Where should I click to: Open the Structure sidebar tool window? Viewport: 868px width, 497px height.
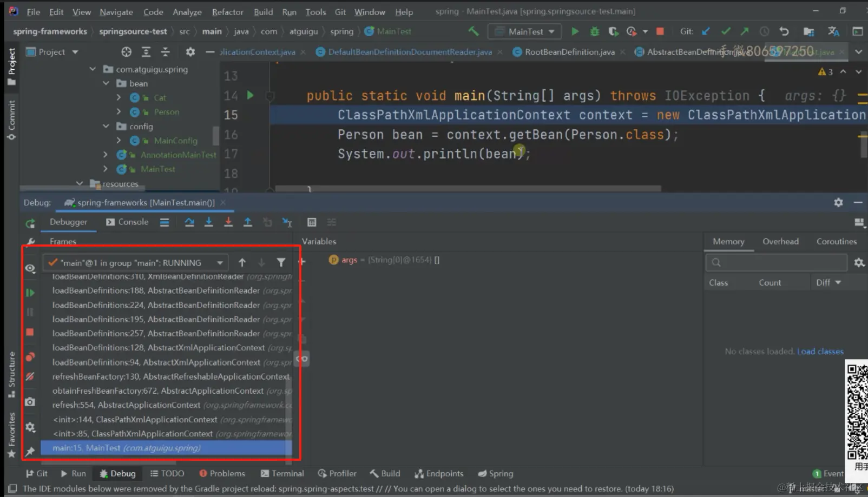click(x=11, y=374)
